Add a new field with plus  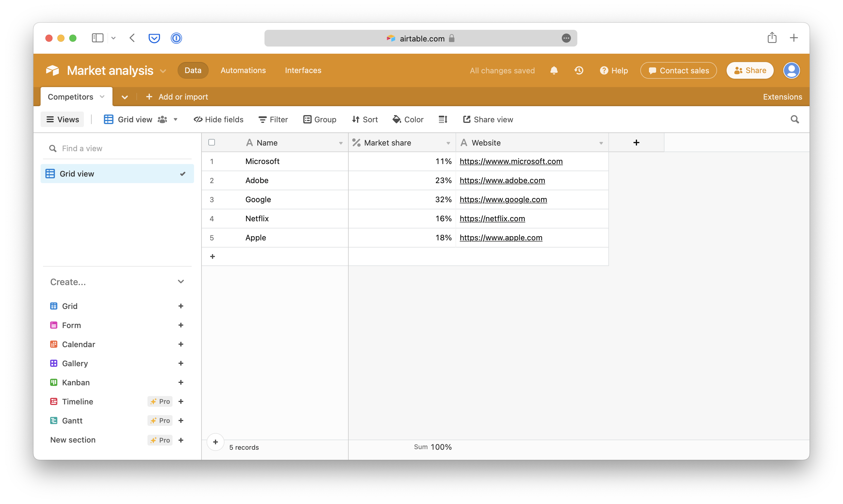coord(636,143)
